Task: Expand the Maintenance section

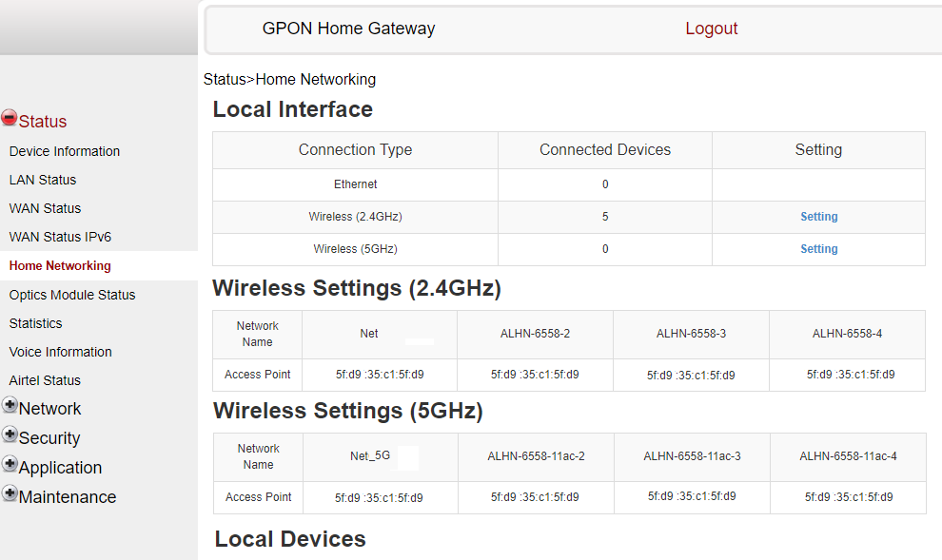Action: [x=68, y=496]
